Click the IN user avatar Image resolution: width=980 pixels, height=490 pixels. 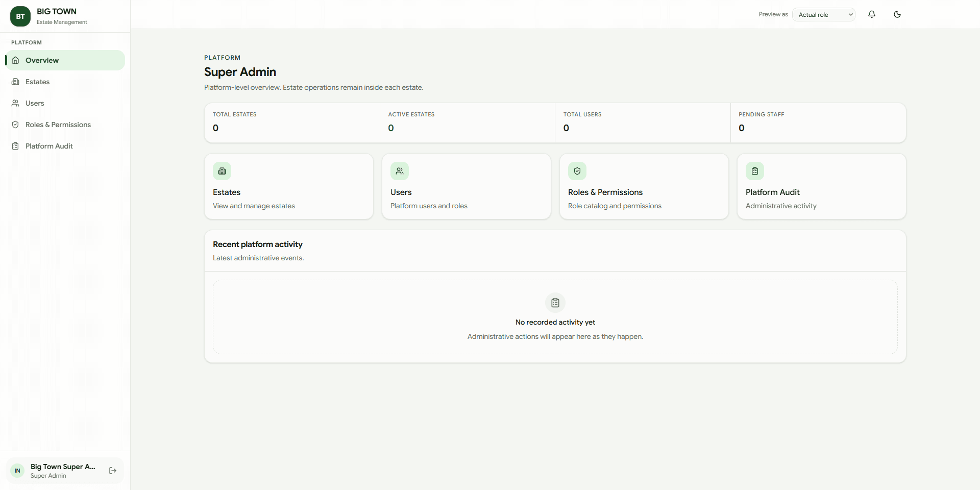[x=17, y=471]
